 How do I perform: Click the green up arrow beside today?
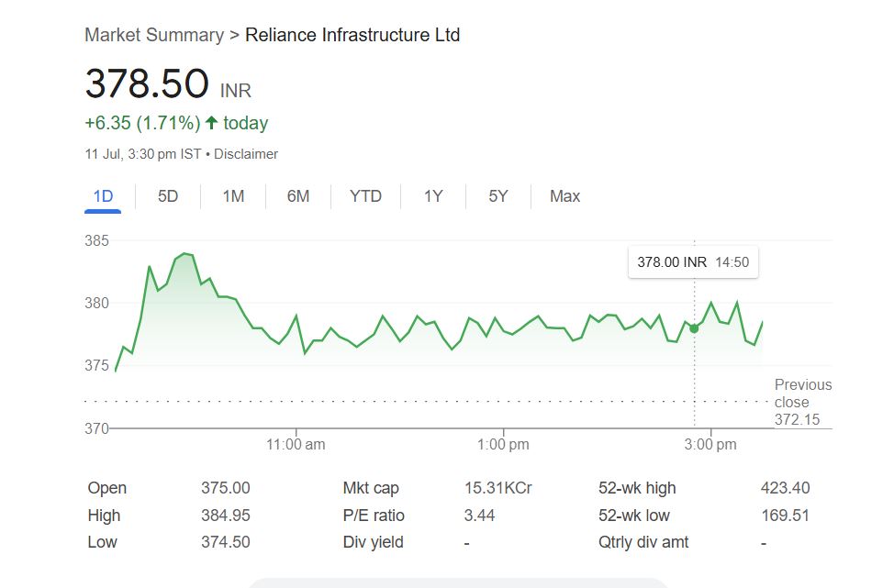[211, 123]
